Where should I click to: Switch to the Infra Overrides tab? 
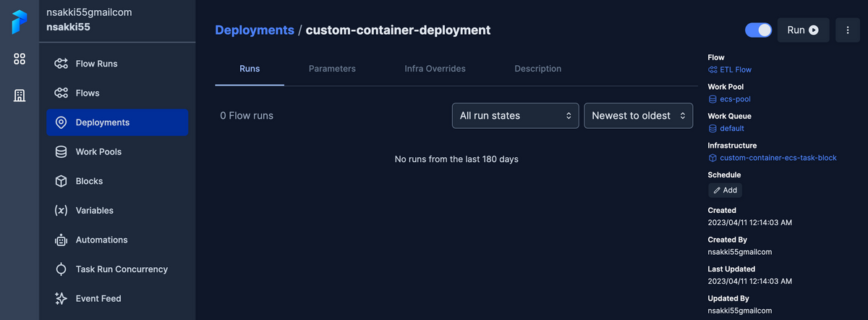435,69
